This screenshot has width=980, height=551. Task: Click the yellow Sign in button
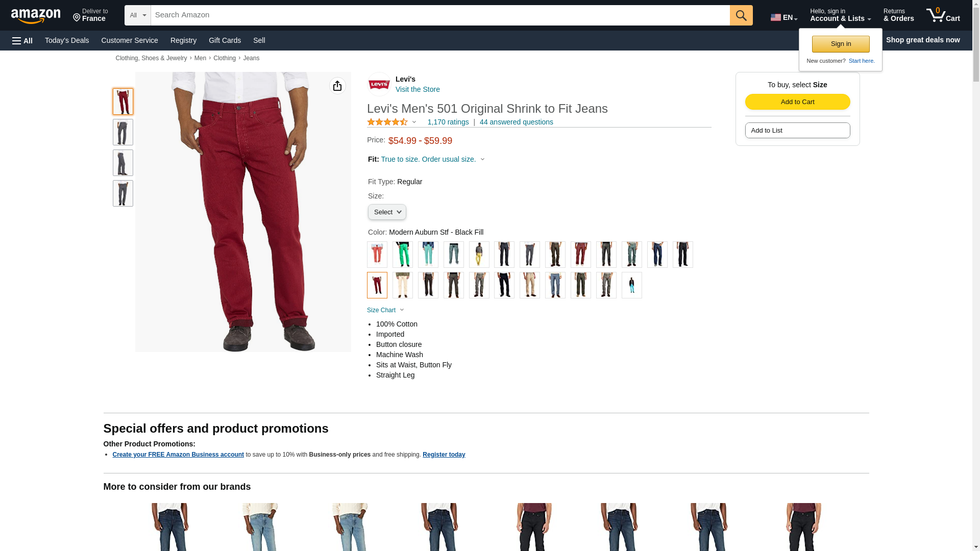pyautogui.click(x=841, y=44)
